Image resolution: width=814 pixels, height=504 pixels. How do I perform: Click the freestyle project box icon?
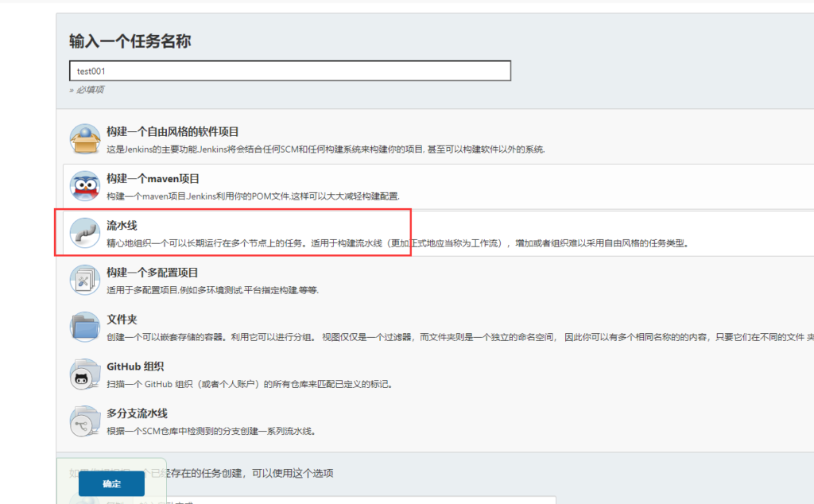pyautogui.click(x=85, y=139)
